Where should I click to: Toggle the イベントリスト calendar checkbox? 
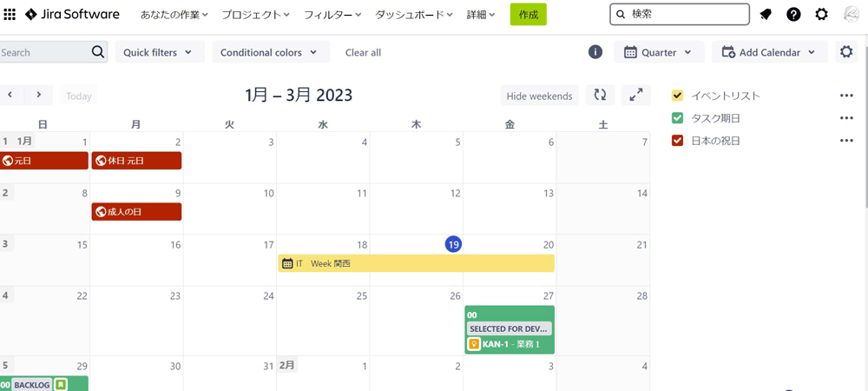(x=678, y=96)
